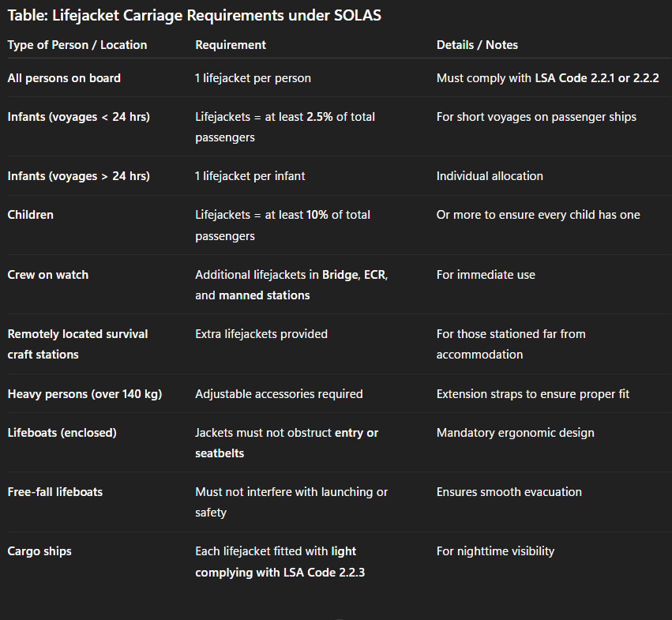The width and height of the screenshot is (672, 620).
Task: Click the "Details / Notes" column header
Action: [x=477, y=45]
